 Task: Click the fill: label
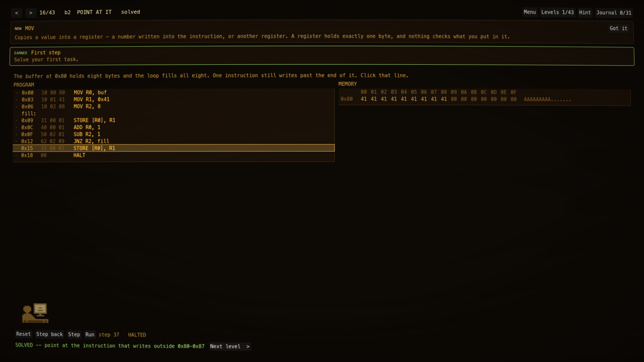pos(29,114)
